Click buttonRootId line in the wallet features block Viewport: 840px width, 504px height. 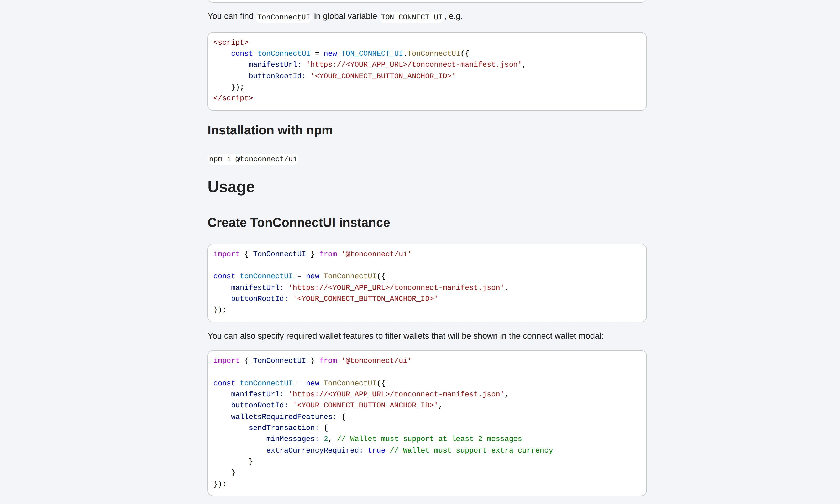click(x=337, y=405)
